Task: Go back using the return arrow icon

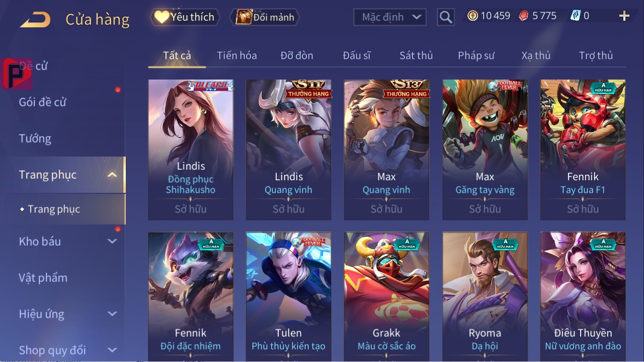Action: [x=35, y=20]
